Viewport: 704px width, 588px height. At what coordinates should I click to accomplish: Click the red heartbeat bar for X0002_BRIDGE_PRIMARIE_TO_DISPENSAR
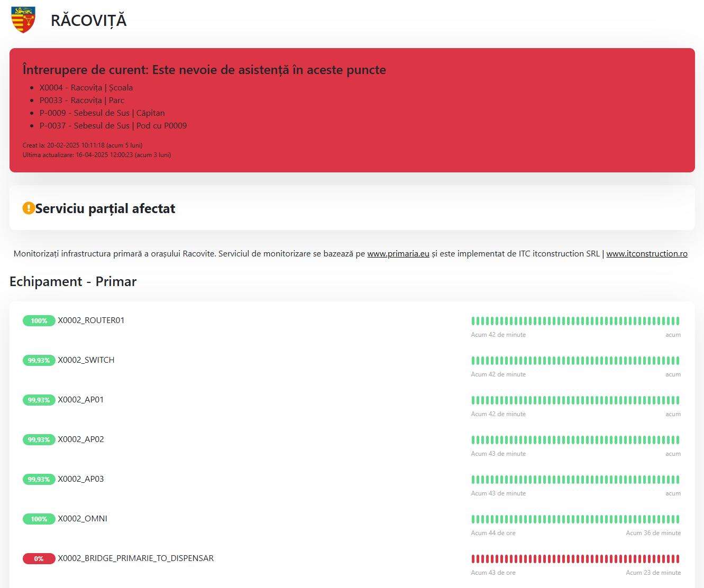click(575, 559)
